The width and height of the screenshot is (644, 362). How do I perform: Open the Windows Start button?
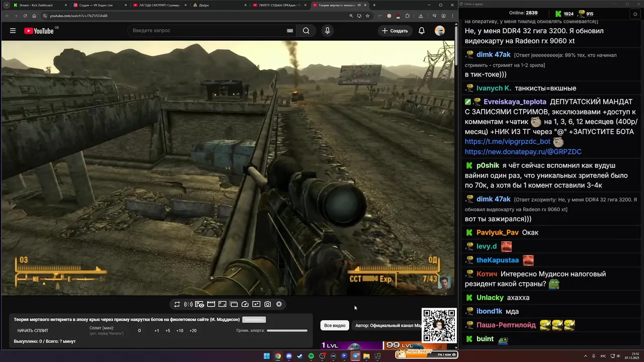[x=267, y=356]
